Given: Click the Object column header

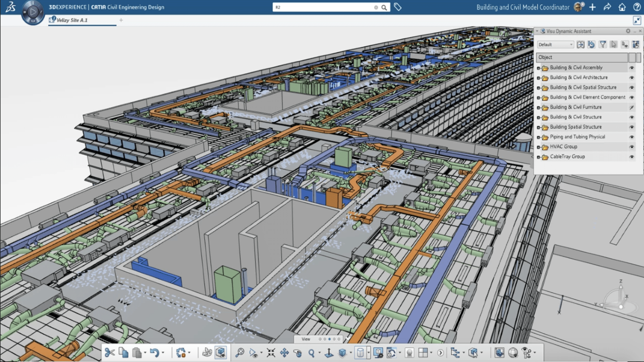Looking at the screenshot, I should coord(582,57).
